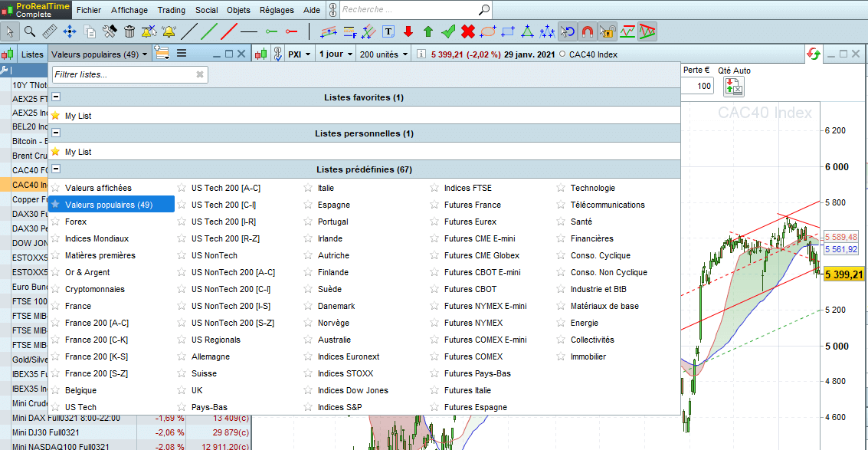Select the green checkmark object
This screenshot has width=868, height=450.
[448, 31]
